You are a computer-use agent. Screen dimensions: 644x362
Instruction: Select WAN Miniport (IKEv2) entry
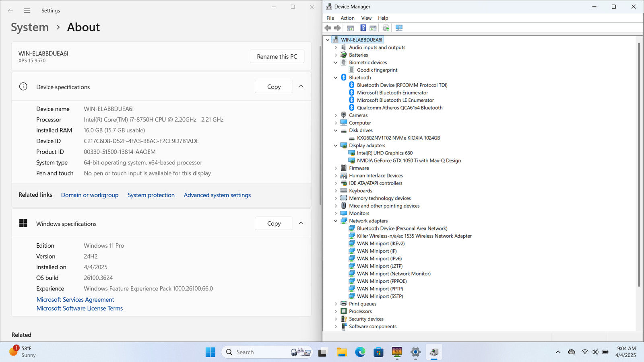(380, 243)
